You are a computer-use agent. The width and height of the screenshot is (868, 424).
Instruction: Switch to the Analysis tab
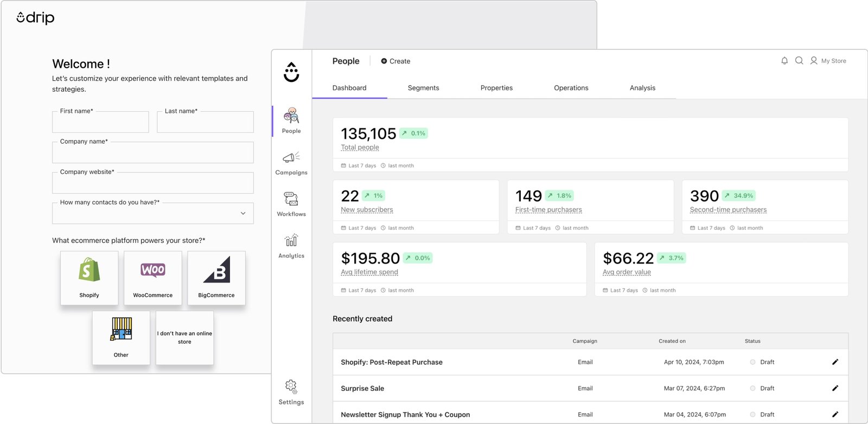tap(642, 88)
